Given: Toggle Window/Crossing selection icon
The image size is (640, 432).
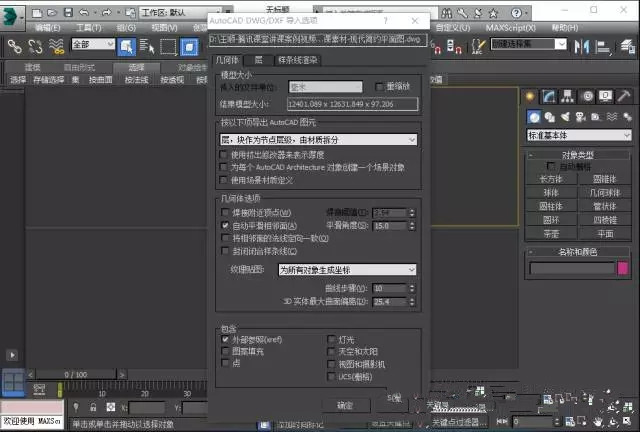Looking at the screenshot, I should tap(189, 47).
